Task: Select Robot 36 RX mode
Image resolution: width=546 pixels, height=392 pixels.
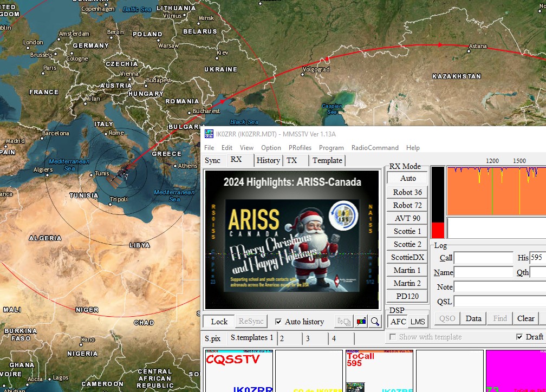Action: click(x=407, y=192)
